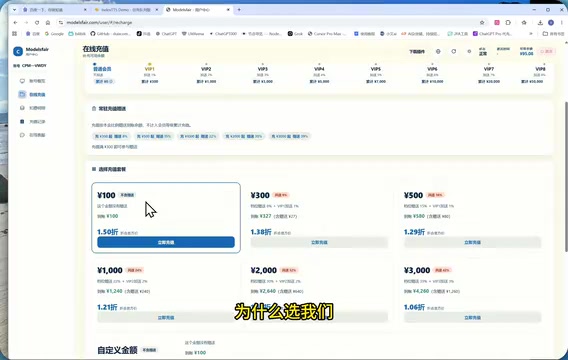Select the ¥2,000 package title

[x=264, y=270]
